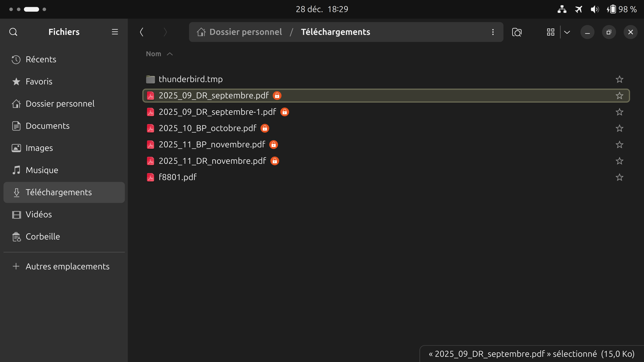Viewport: 644px width, 362px height.
Task: Click the lock emblem on 2025_10_BP_octobre.pdf
Action: pyautogui.click(x=265, y=128)
